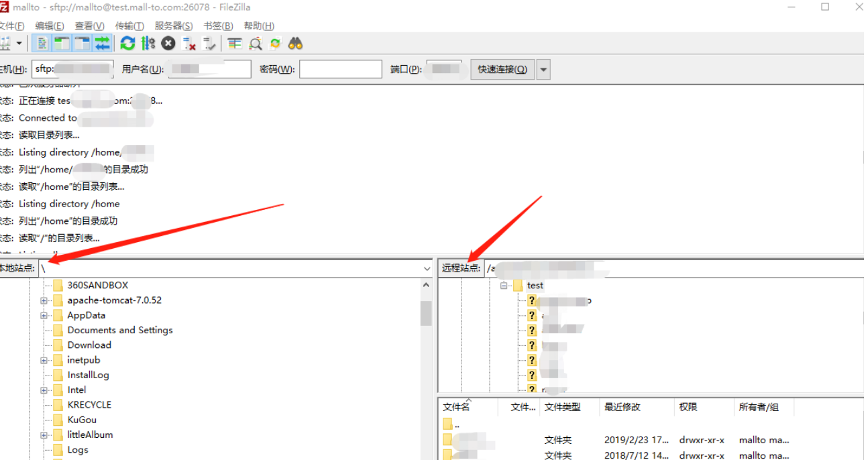Select the 360SANDBOX folder
Screen dimensions: 868x460
tap(97, 285)
